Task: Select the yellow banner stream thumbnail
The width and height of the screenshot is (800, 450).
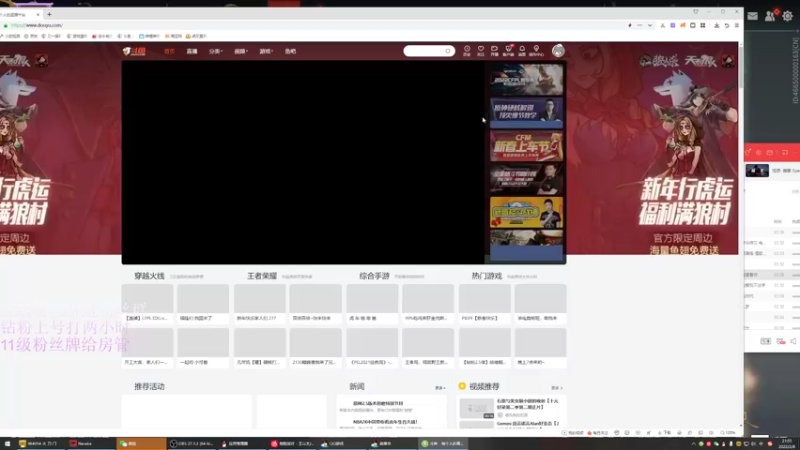Action: click(527, 212)
